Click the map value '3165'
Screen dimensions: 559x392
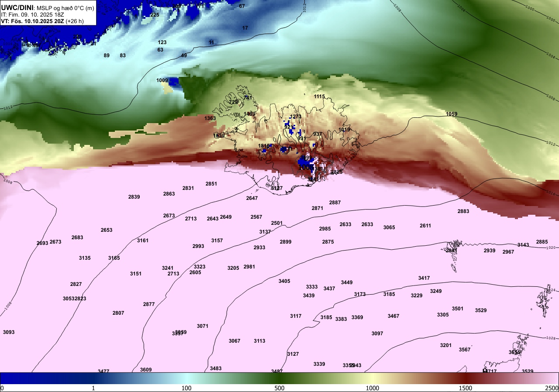[x=114, y=258]
